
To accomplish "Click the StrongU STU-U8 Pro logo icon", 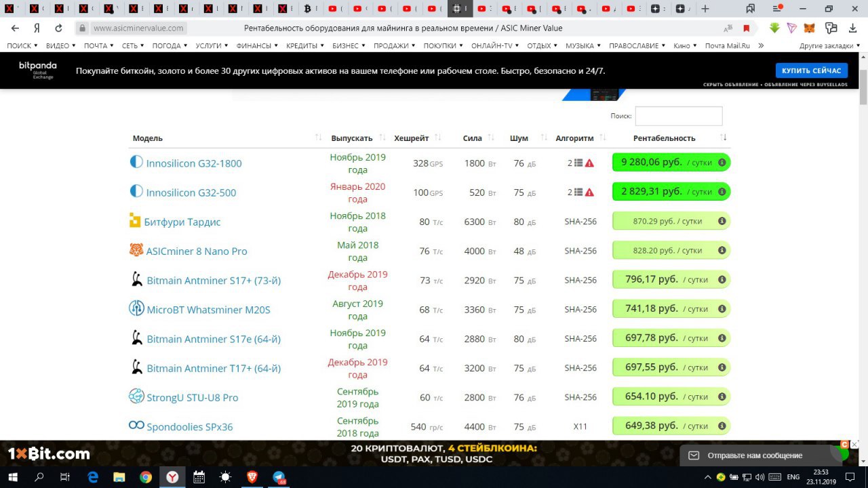I will pyautogui.click(x=136, y=396).
